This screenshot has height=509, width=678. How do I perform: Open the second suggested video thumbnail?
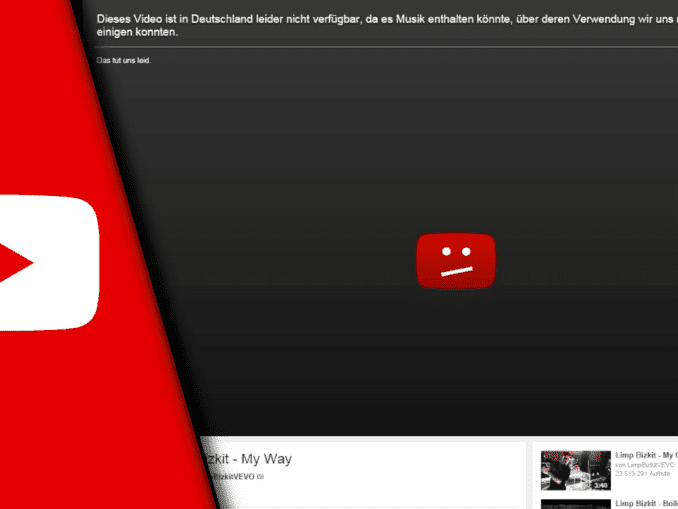[x=575, y=503]
